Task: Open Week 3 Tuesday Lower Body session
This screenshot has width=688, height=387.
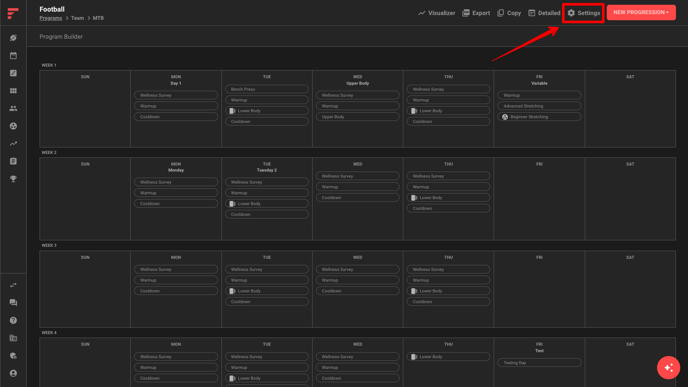Action: (267, 291)
